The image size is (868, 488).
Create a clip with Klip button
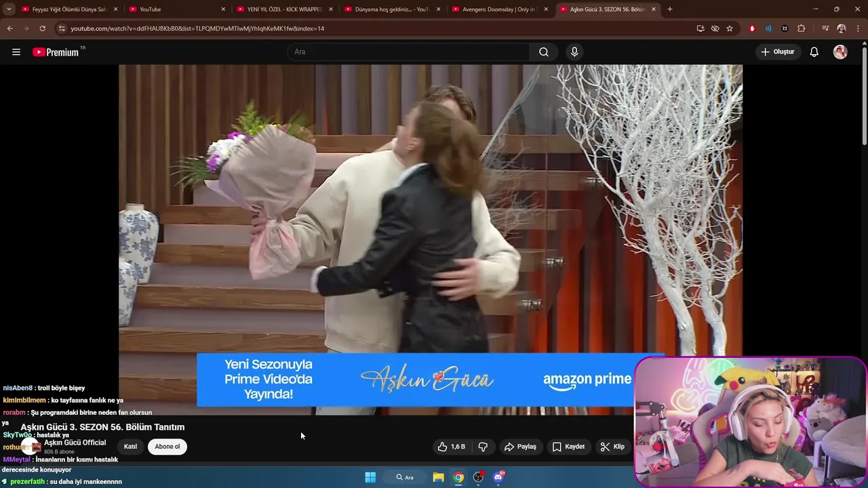(612, 447)
